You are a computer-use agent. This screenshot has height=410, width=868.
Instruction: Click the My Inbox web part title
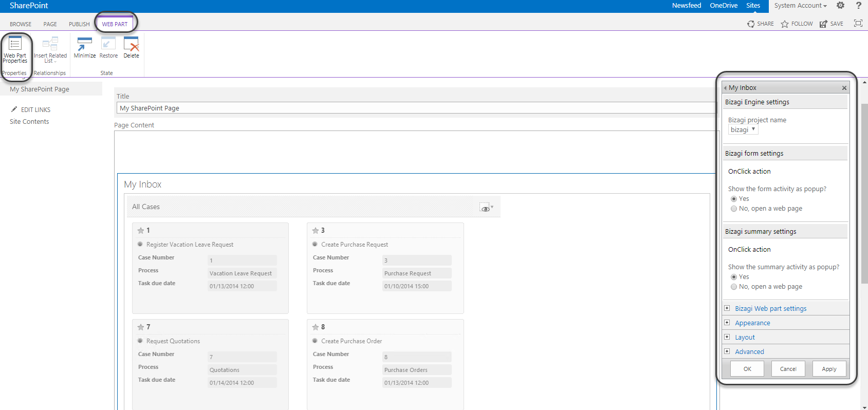click(x=143, y=184)
